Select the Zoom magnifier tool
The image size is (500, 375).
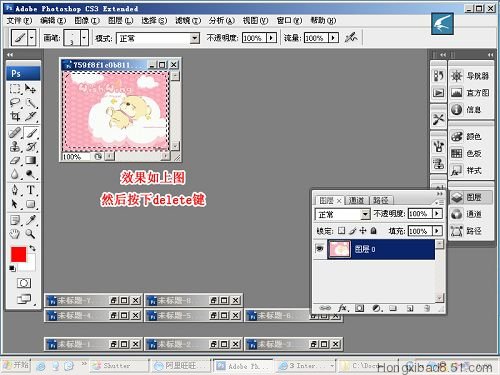[x=31, y=234]
